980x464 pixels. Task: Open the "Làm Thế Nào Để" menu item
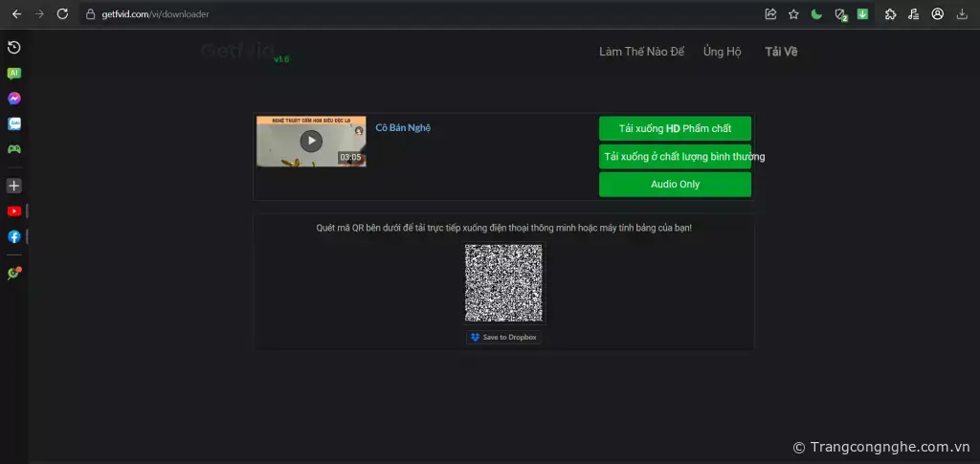tap(641, 52)
